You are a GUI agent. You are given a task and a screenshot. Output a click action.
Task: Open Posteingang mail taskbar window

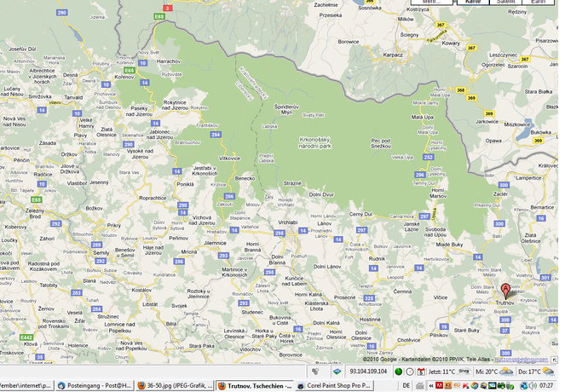95,385
